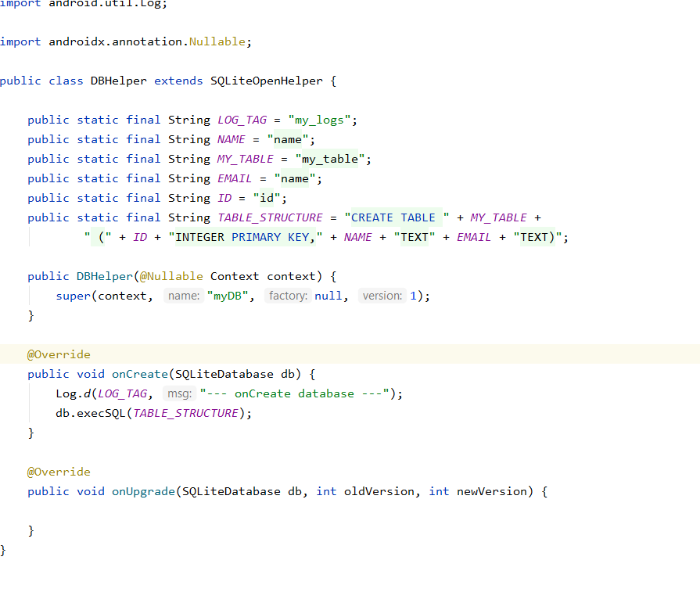Click the "CREATE TABLE " string literal

tap(397, 217)
